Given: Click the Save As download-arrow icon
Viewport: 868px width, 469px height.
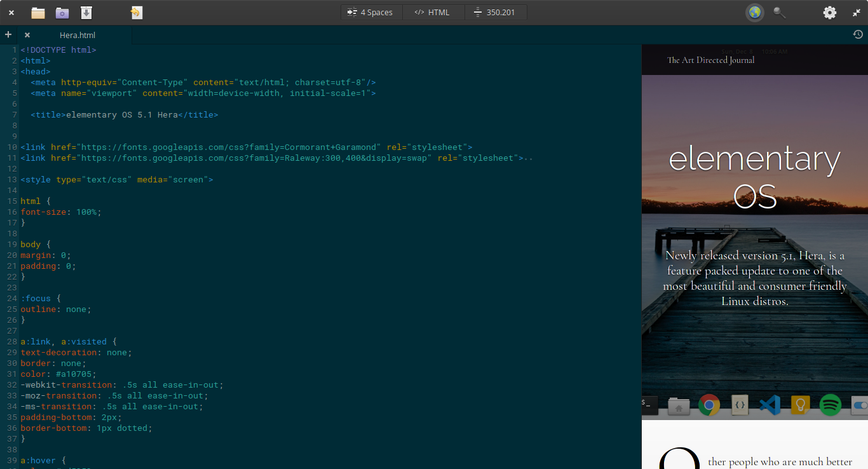Looking at the screenshot, I should [86, 12].
